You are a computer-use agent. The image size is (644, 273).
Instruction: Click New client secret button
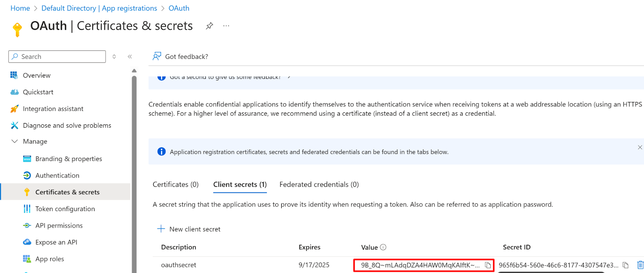click(189, 229)
